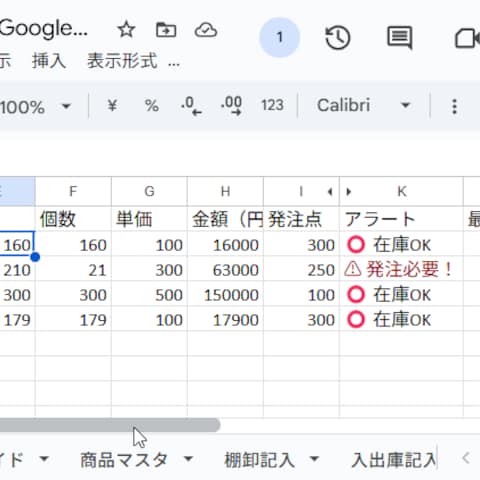The image size is (480, 480).
Task: Open toolbar overflow three-dot menu
Action: 454,107
